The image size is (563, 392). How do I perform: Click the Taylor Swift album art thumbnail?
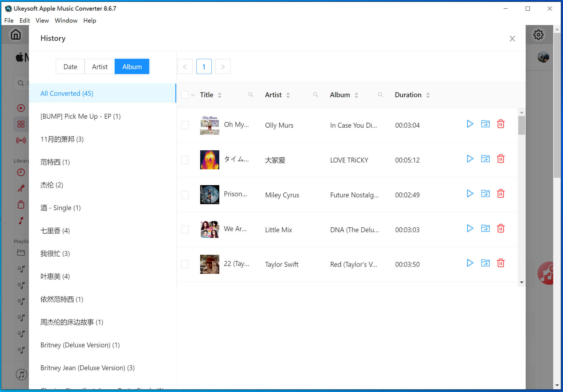coord(209,264)
